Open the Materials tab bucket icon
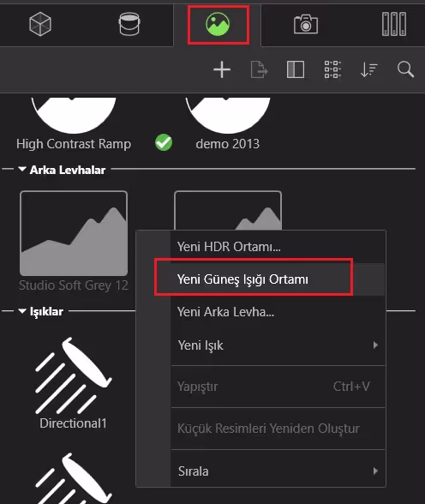The width and height of the screenshot is (425, 504). click(x=129, y=24)
